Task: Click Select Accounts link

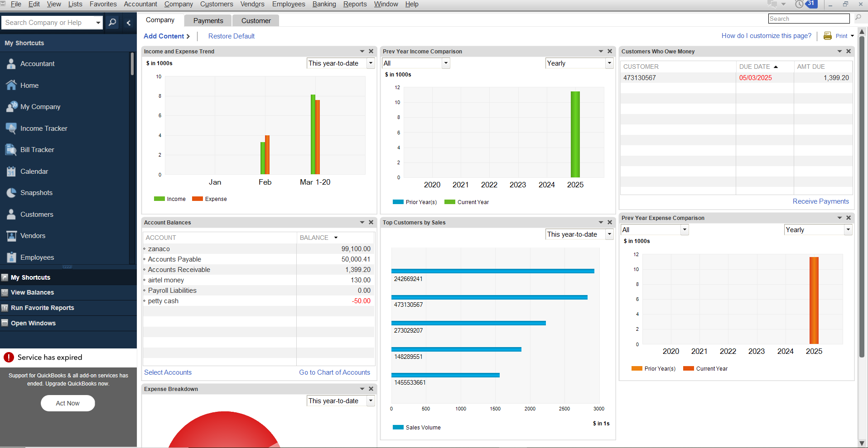Action: [168, 372]
